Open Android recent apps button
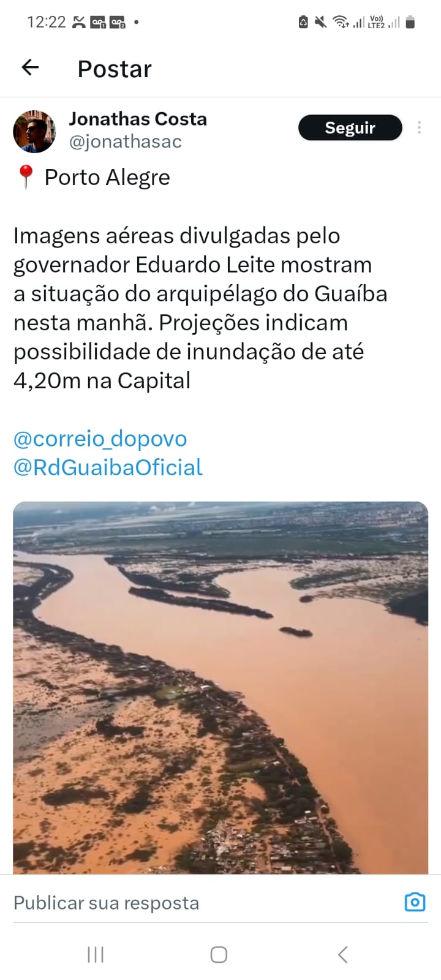This screenshot has width=441, height=980. [x=96, y=954]
